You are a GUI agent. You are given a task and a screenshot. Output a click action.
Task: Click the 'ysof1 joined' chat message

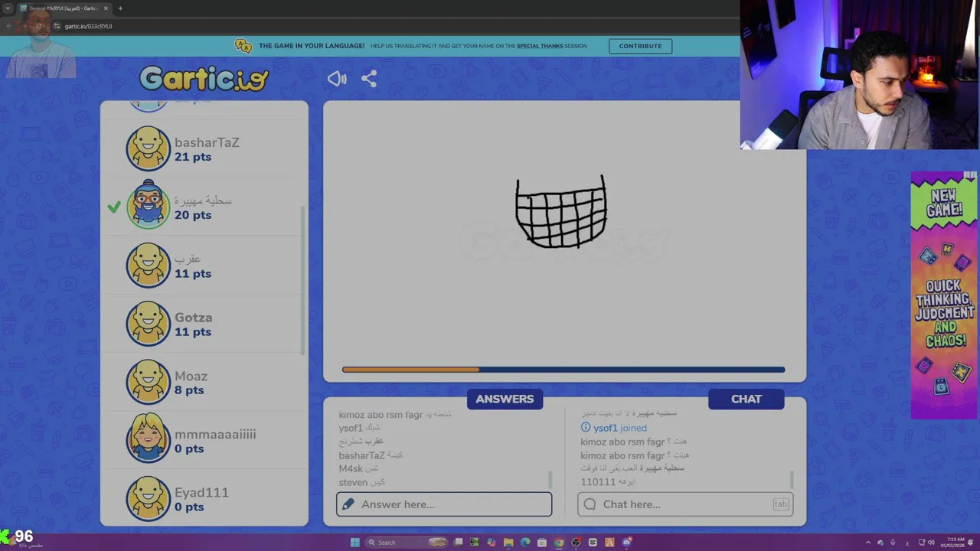(x=614, y=428)
